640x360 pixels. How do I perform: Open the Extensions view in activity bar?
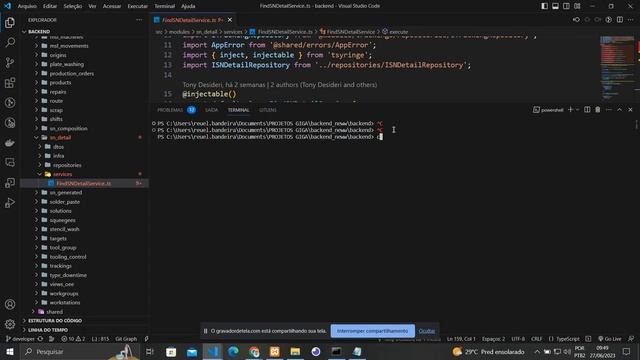(x=10, y=83)
